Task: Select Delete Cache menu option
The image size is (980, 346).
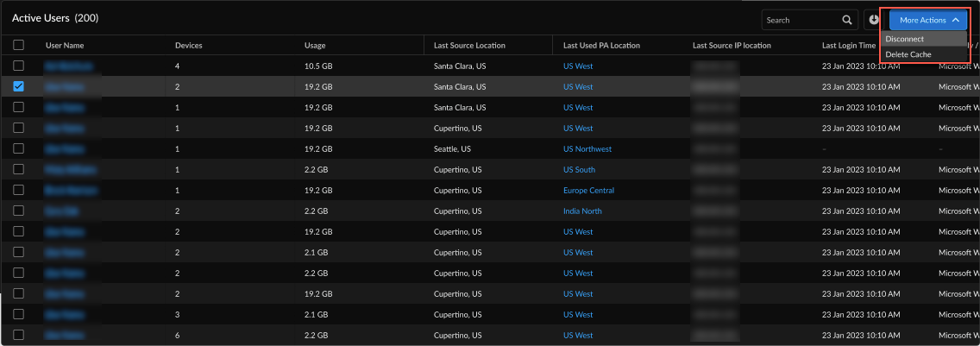Action: 908,54
